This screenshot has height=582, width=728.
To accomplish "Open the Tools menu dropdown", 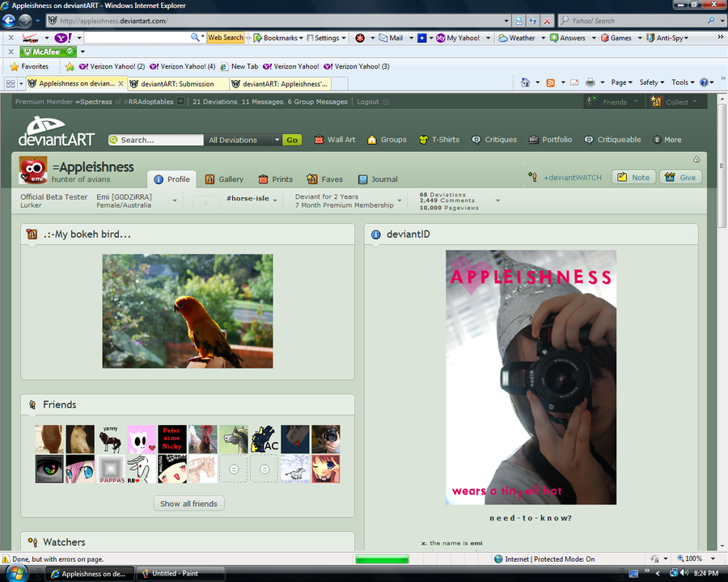I will click(x=683, y=82).
